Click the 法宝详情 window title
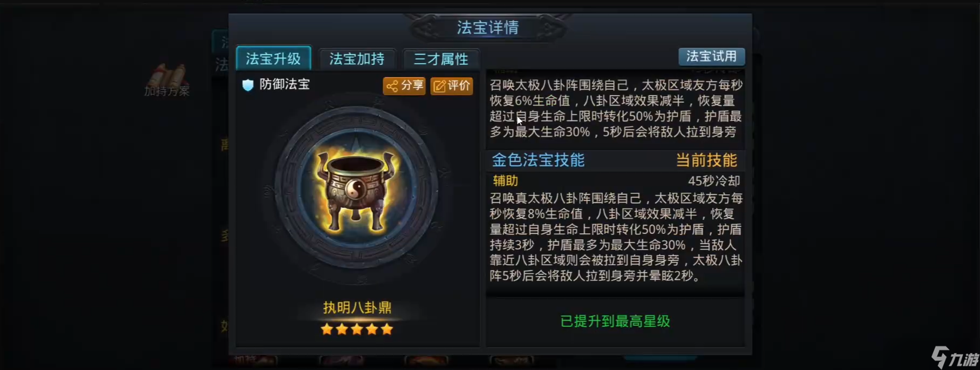Image resolution: width=980 pixels, height=370 pixels. 488,28
